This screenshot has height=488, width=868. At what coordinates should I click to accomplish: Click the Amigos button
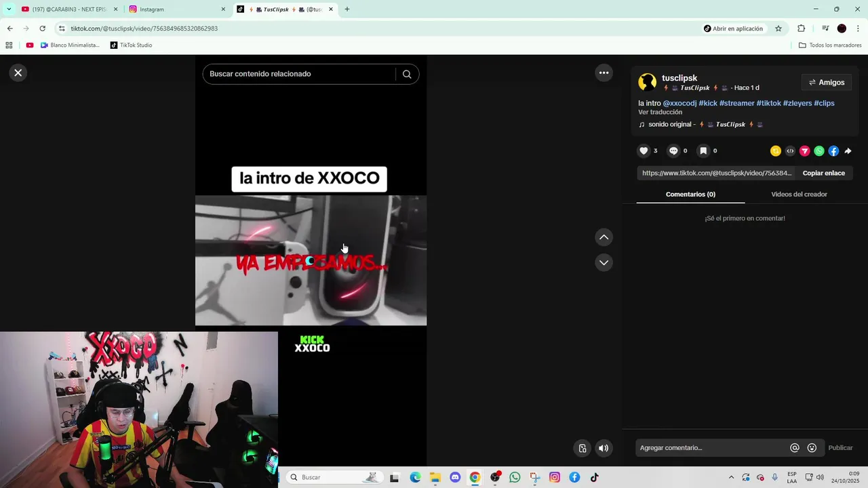[827, 83]
